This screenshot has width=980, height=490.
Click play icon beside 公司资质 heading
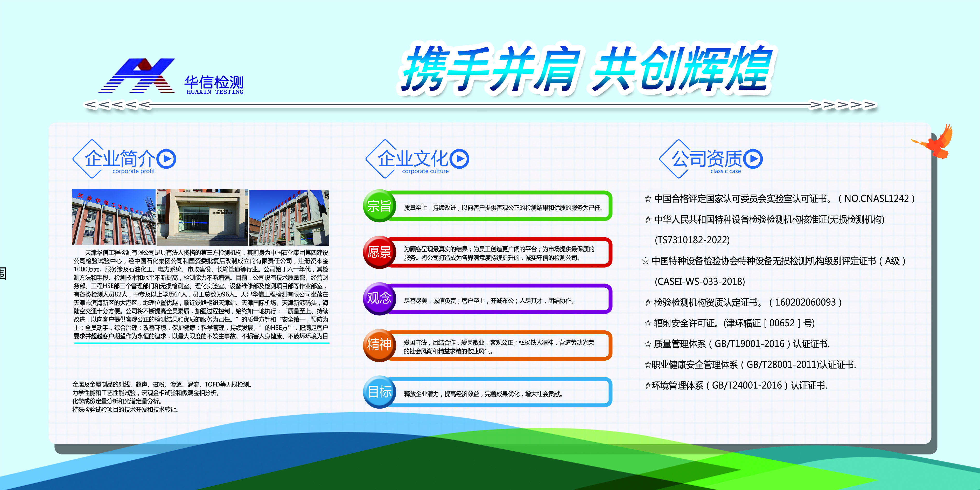[753, 159]
